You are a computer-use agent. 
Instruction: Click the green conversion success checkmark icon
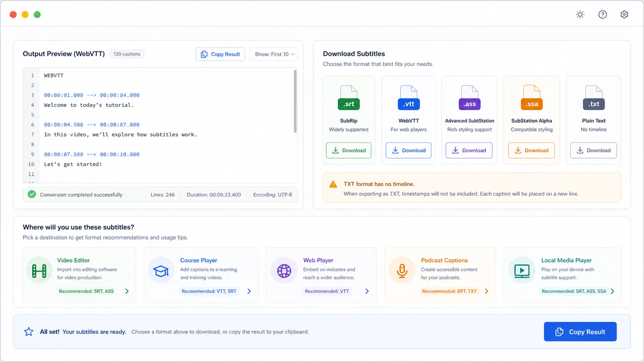pos(32,194)
